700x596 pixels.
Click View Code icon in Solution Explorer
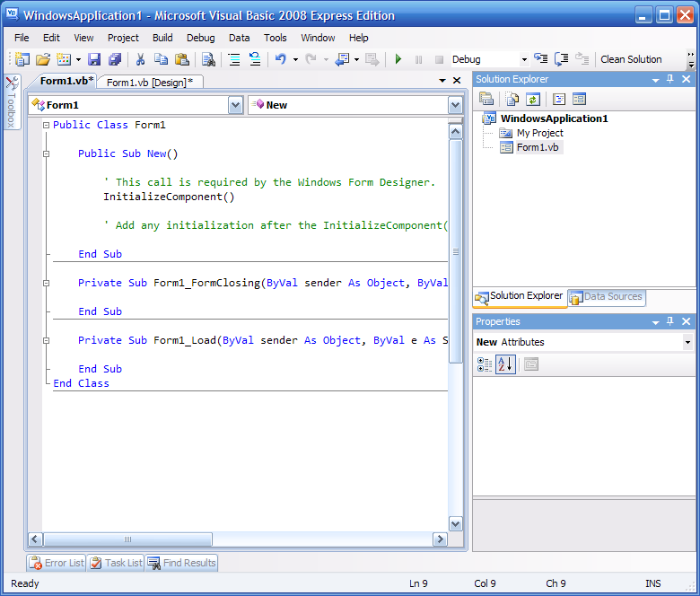click(x=558, y=99)
